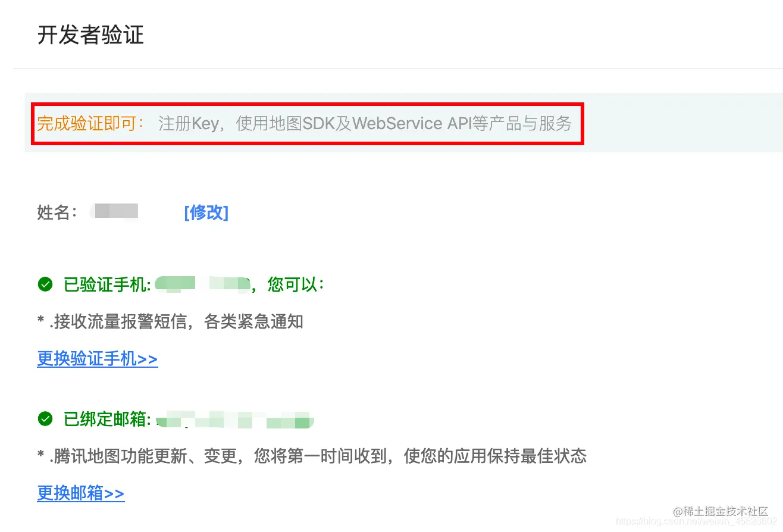Click the light green notice banner background
The image size is (783, 532).
pos(678,123)
